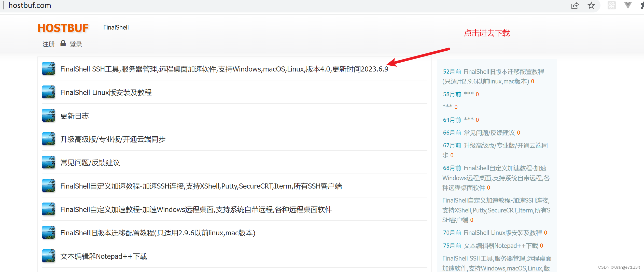
Task: Open sidebar entry FinalShell SSH工具,服务器管理
Action: click(497, 263)
